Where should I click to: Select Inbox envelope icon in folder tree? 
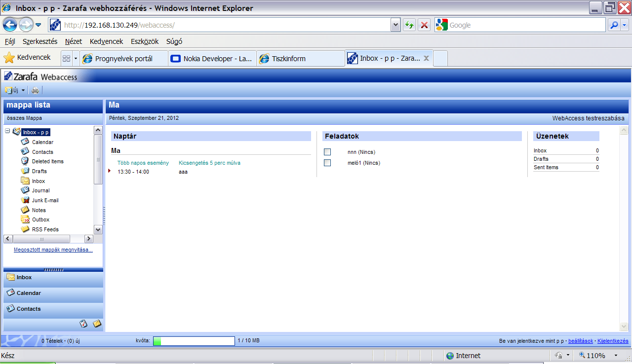pyautogui.click(x=25, y=181)
